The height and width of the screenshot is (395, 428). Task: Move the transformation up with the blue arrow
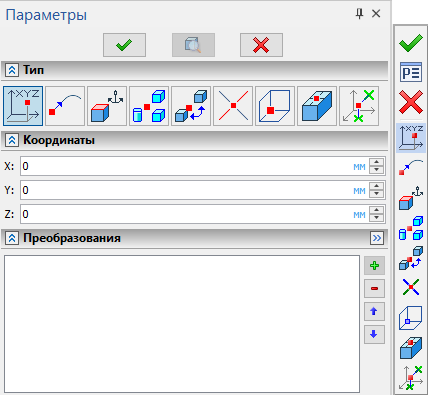(x=374, y=311)
